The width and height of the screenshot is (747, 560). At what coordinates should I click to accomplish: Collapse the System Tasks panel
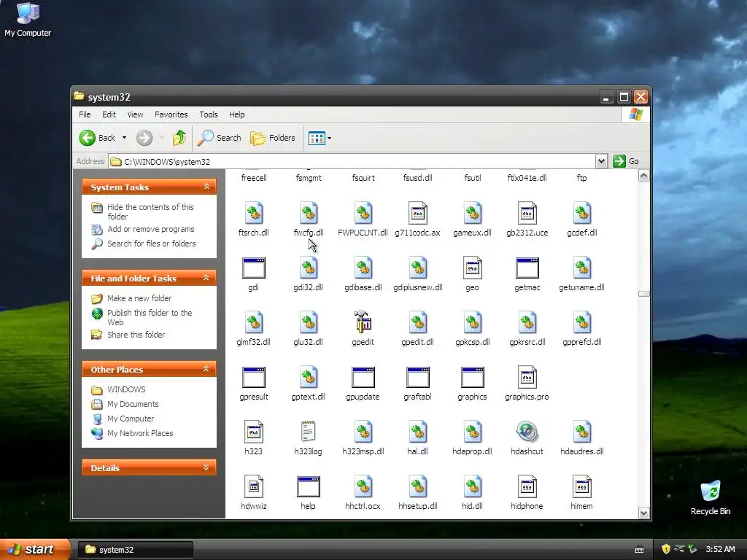point(206,187)
